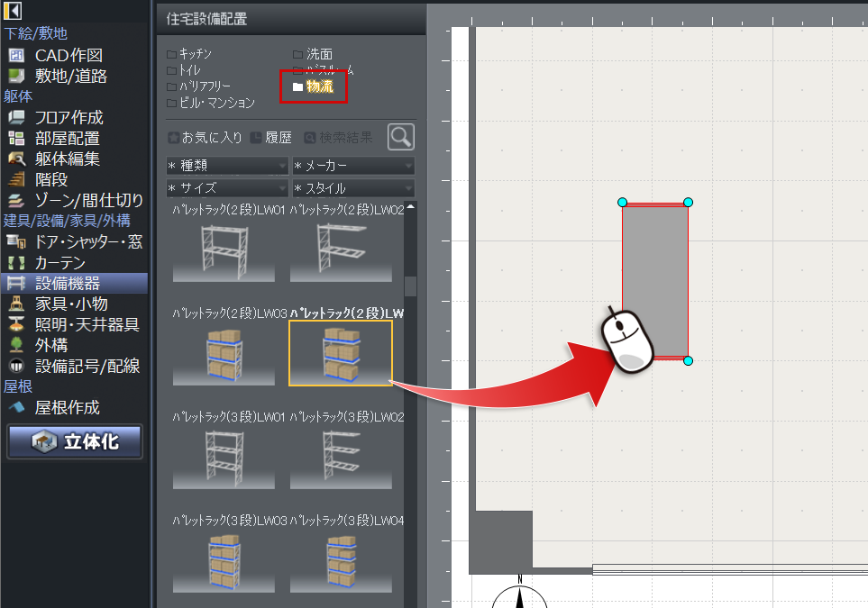Expand the スタイル filter dropdown
The height and width of the screenshot is (608, 868).
coord(352,188)
